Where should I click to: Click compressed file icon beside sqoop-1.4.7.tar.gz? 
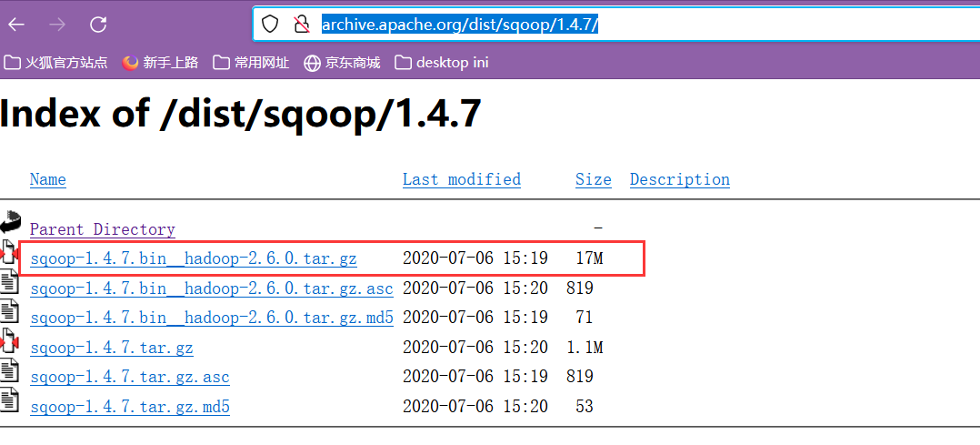(x=10, y=339)
